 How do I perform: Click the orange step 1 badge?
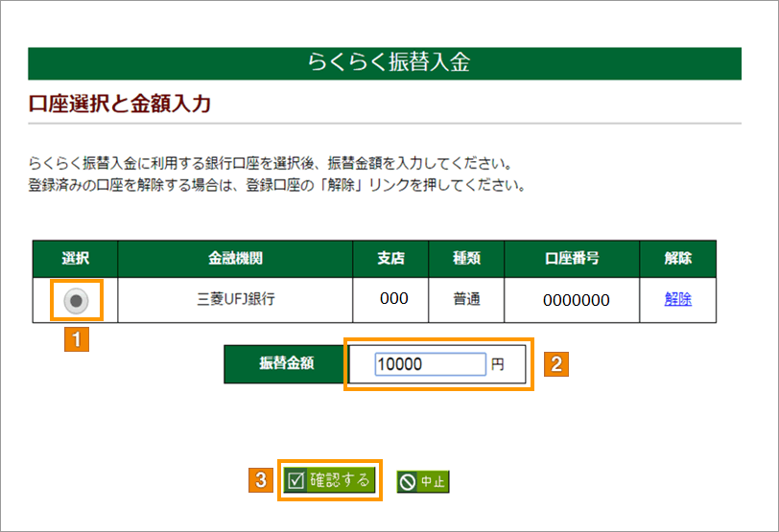click(76, 338)
